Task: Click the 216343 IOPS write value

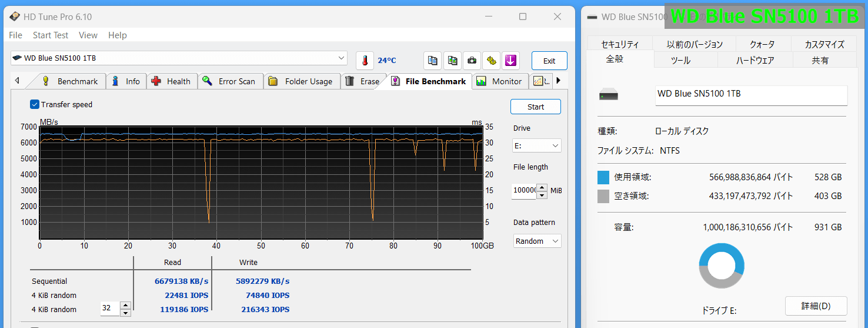Action: click(265, 309)
